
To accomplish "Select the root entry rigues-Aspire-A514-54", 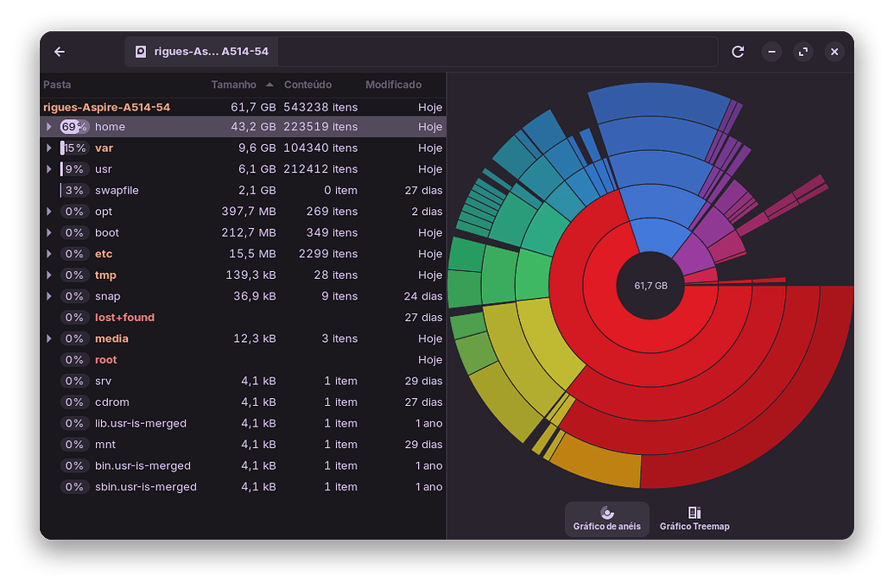I will tap(106, 107).
